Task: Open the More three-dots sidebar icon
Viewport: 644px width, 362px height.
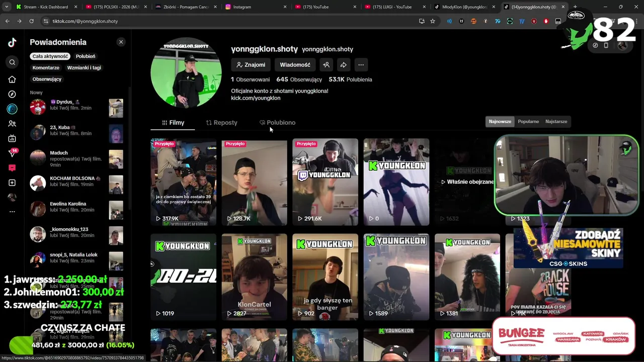Action: [12, 212]
